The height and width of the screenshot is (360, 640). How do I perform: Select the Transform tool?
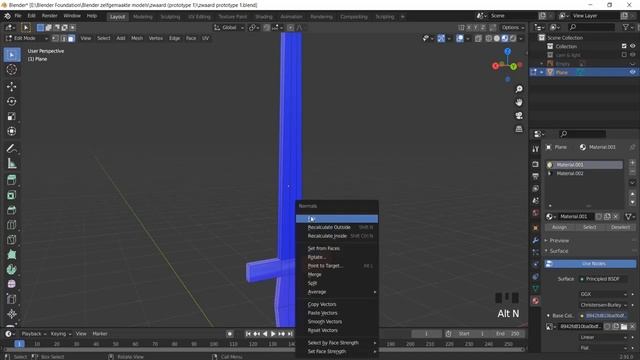[x=12, y=131]
